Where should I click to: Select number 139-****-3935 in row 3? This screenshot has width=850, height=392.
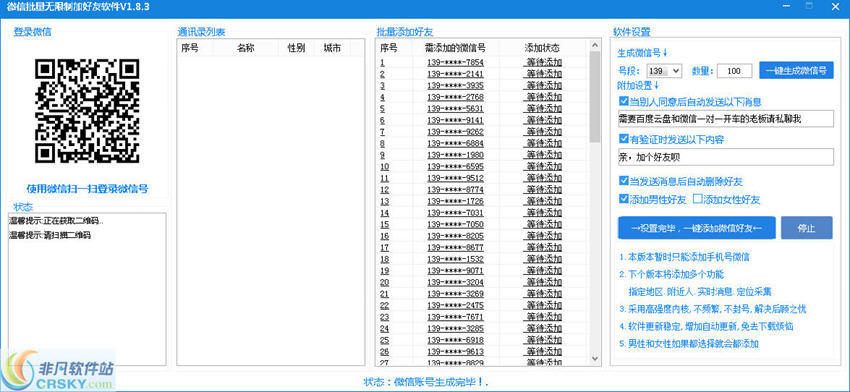[455, 86]
